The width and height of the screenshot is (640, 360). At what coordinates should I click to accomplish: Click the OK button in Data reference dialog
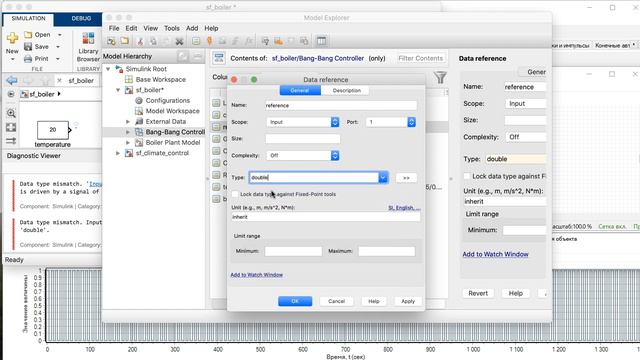click(x=295, y=301)
